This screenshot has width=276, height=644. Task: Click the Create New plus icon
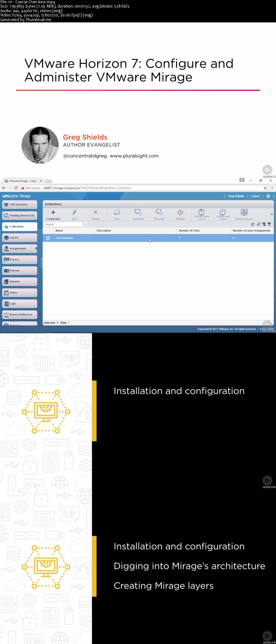pyautogui.click(x=53, y=212)
